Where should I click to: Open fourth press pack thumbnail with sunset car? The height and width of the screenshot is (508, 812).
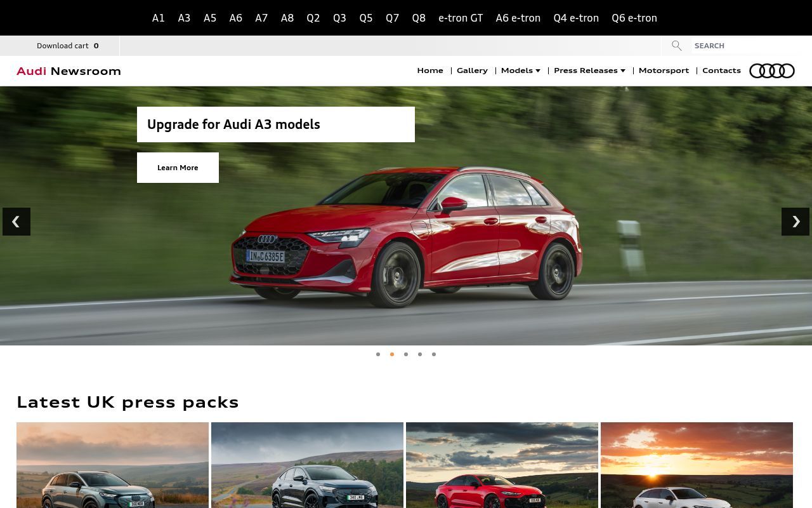tap(697, 465)
